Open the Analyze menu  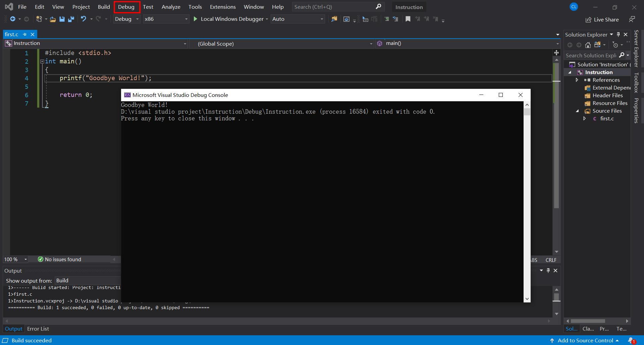(171, 7)
